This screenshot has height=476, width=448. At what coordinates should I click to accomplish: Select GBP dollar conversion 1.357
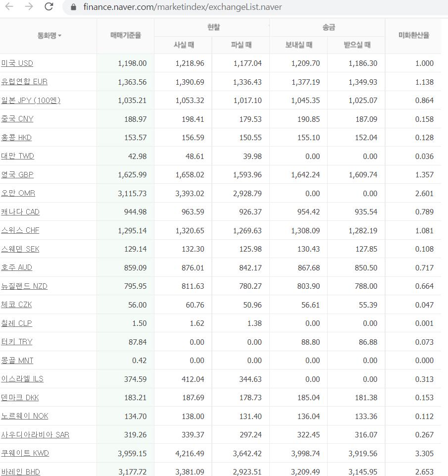[x=424, y=174]
